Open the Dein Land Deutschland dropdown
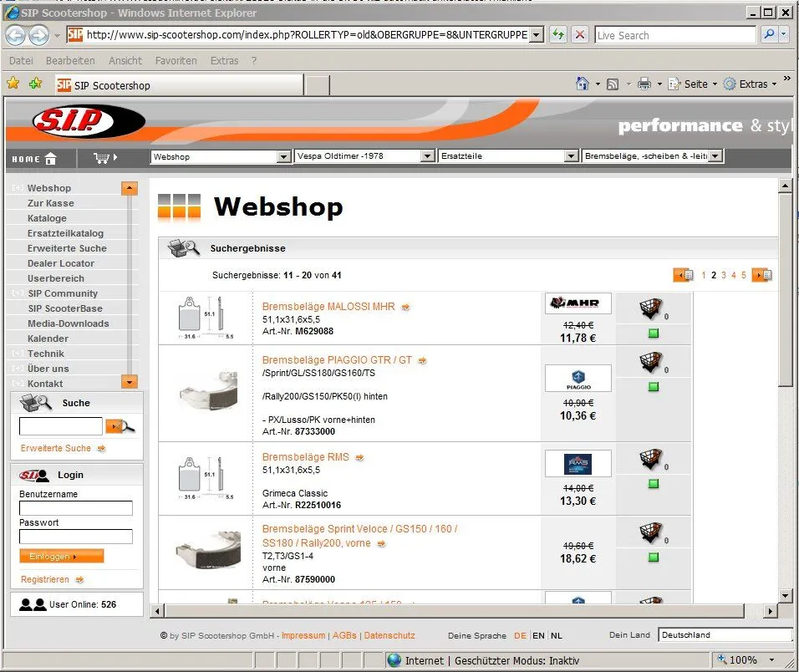The width and height of the screenshot is (799, 672). 725,635
